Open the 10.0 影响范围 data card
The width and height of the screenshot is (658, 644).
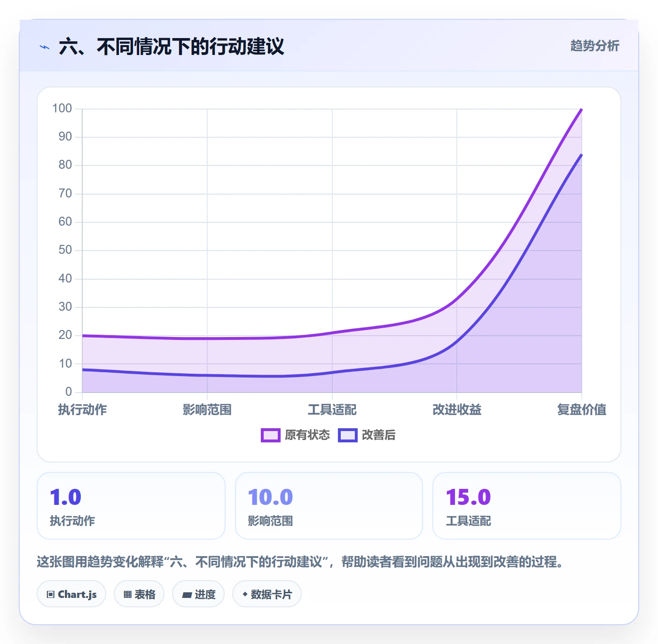pos(329,506)
